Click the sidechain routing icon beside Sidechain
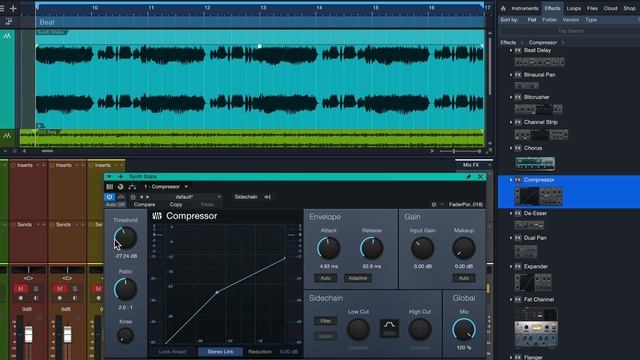Image resolution: width=640 pixels, height=360 pixels. pos(267,197)
